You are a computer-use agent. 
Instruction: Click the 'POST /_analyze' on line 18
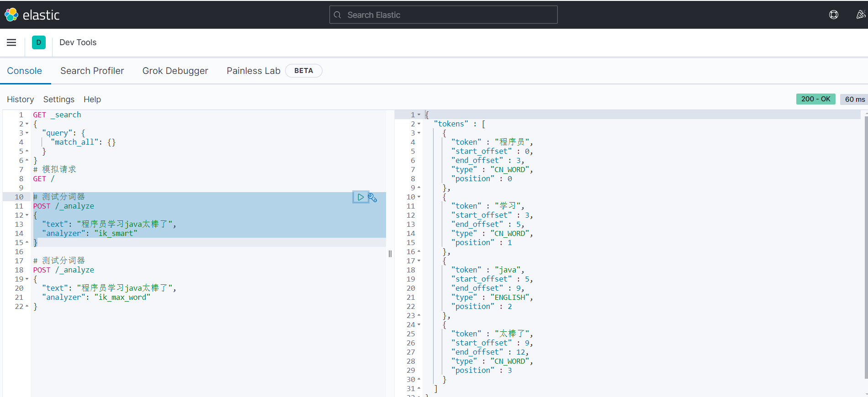[64, 270]
